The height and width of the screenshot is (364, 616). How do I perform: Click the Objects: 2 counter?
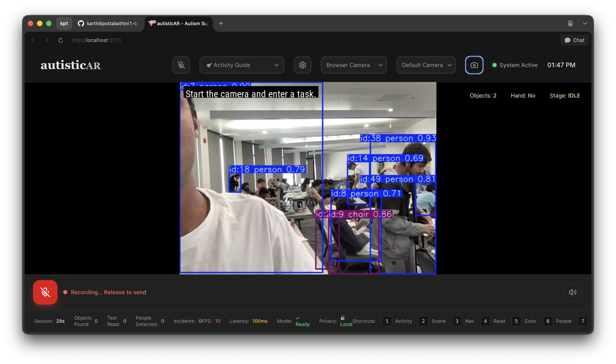(x=483, y=95)
